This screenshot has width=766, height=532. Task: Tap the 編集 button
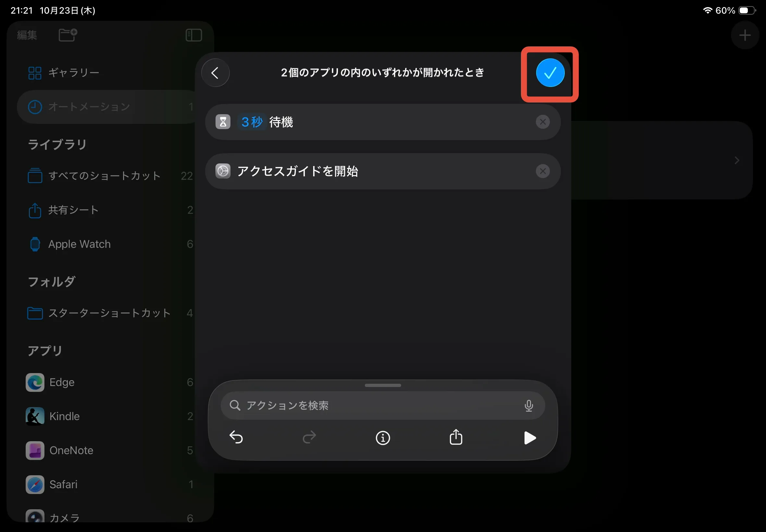(x=27, y=35)
